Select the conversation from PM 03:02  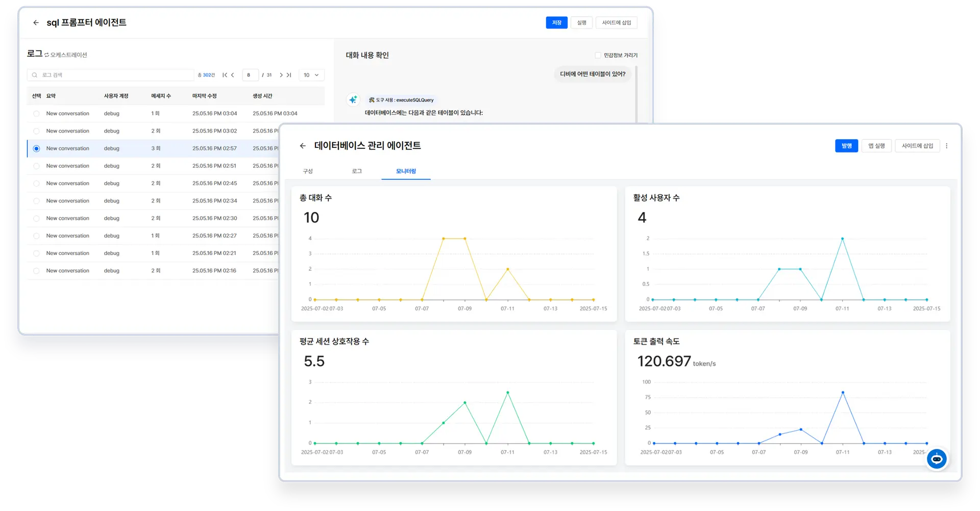[x=36, y=131]
